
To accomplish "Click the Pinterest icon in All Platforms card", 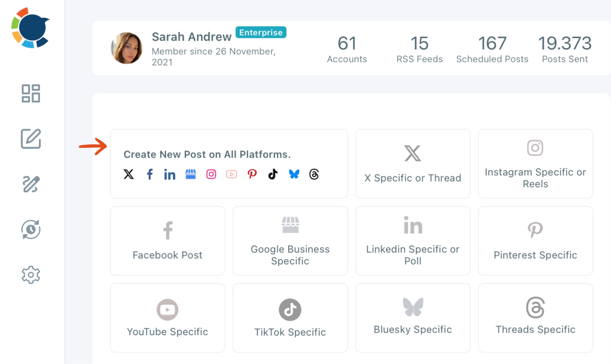I will coord(252,174).
